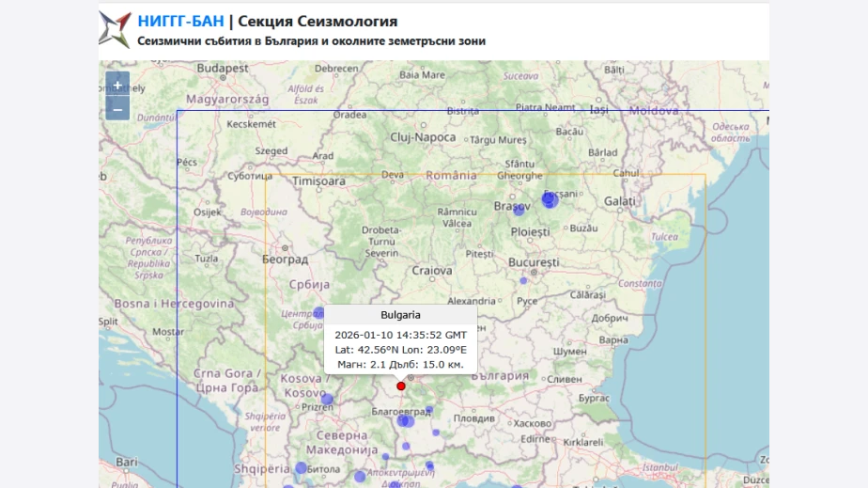The height and width of the screenshot is (488, 868).
Task: Click the magnitude and depth line in popup
Action: tap(400, 364)
